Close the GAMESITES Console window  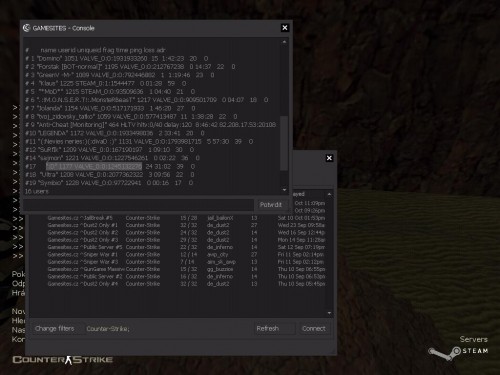tap(285, 28)
